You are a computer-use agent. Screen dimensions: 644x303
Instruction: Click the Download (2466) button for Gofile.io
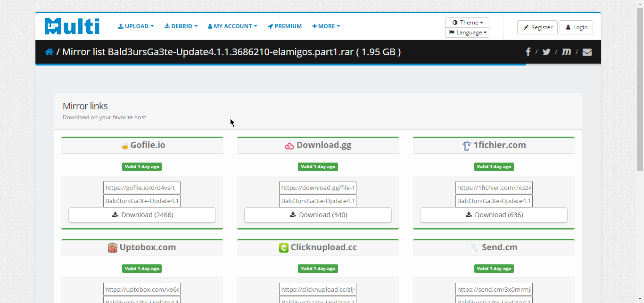coord(142,215)
